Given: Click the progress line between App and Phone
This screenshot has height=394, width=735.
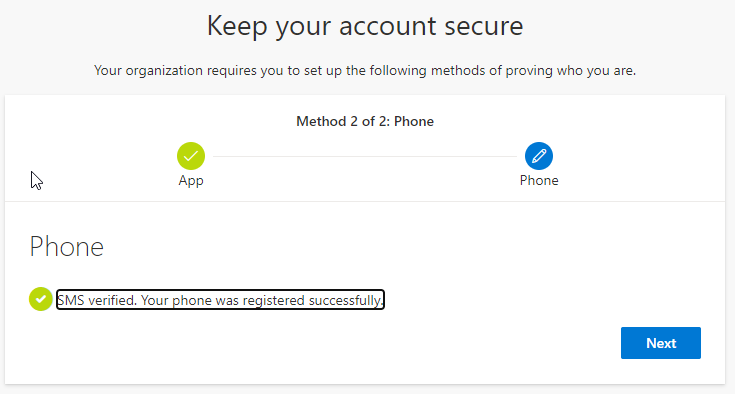Looking at the screenshot, I should tap(365, 156).
